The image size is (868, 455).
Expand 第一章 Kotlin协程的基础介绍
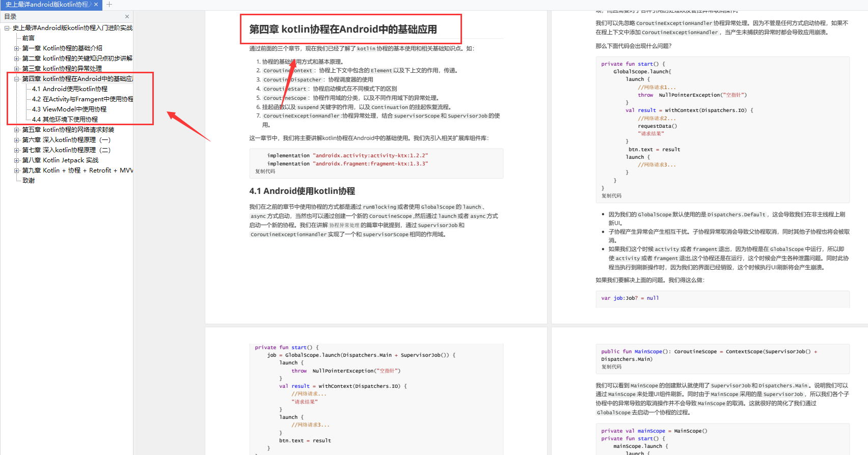16,48
